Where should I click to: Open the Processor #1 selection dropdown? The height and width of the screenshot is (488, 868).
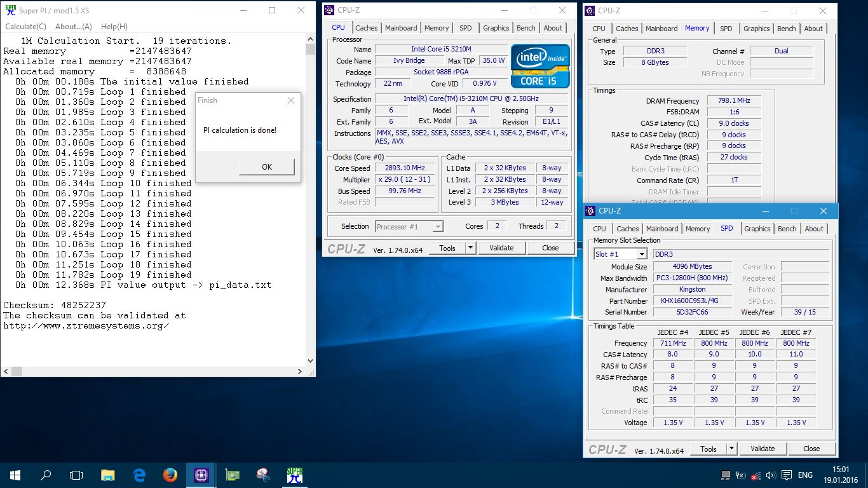point(438,226)
